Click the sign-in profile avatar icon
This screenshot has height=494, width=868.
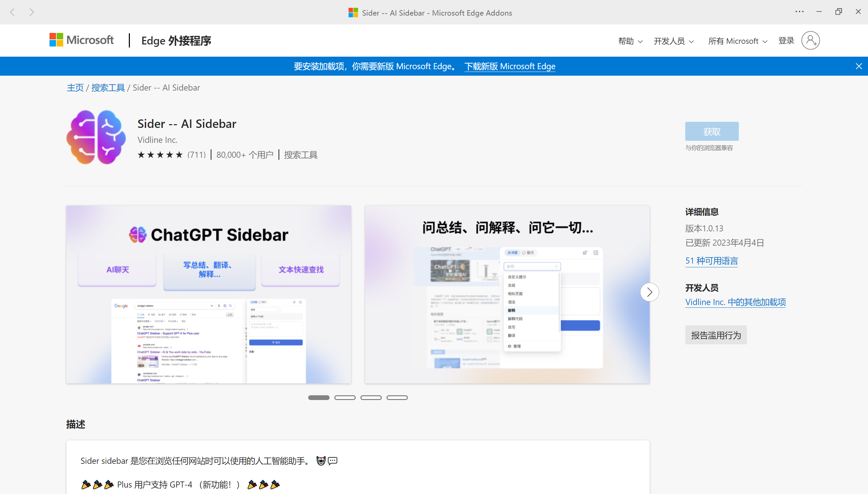point(810,41)
